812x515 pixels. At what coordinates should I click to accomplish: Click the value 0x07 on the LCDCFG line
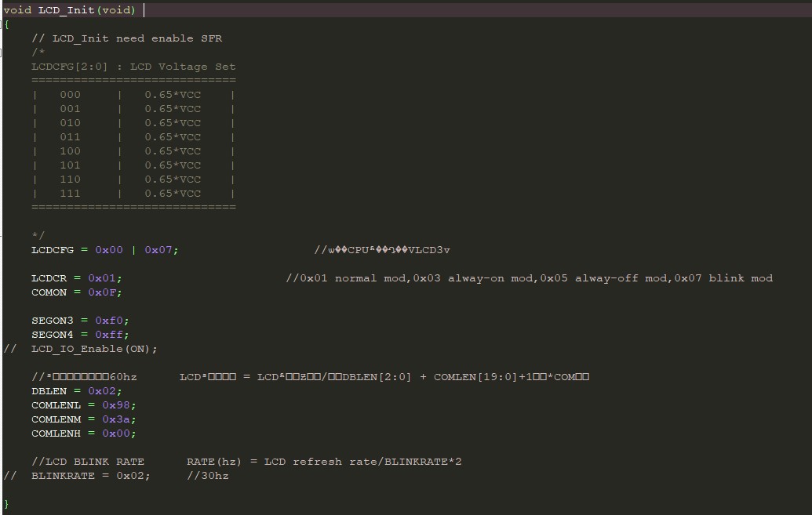tap(158, 250)
